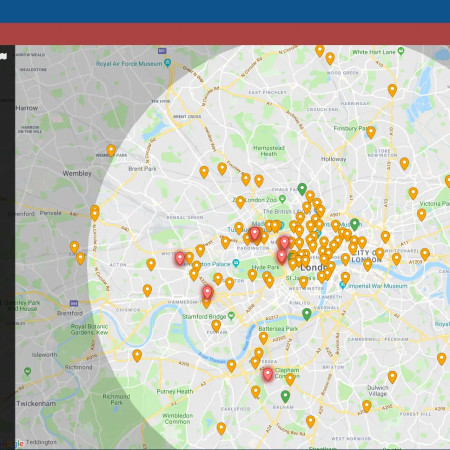Click the orange marker near Harringay
Image resolution: width=450 pixels, height=450 pixels.
click(392, 90)
